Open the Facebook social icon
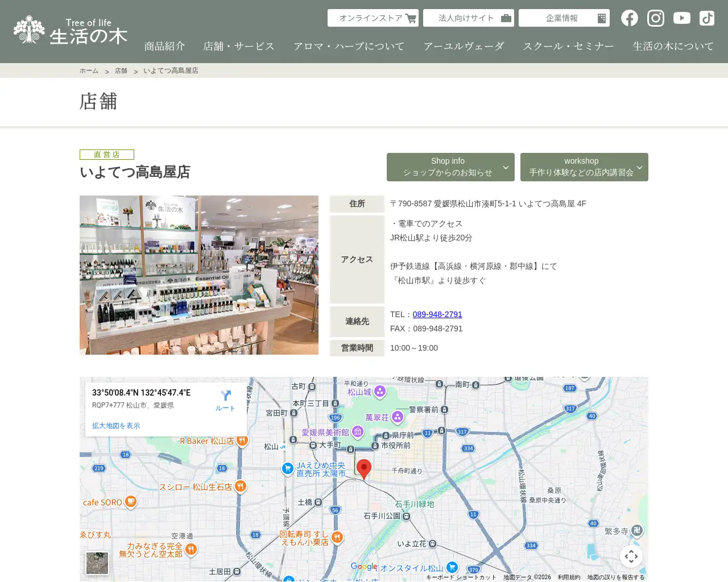Viewport: 728px width, 582px height. point(630,18)
